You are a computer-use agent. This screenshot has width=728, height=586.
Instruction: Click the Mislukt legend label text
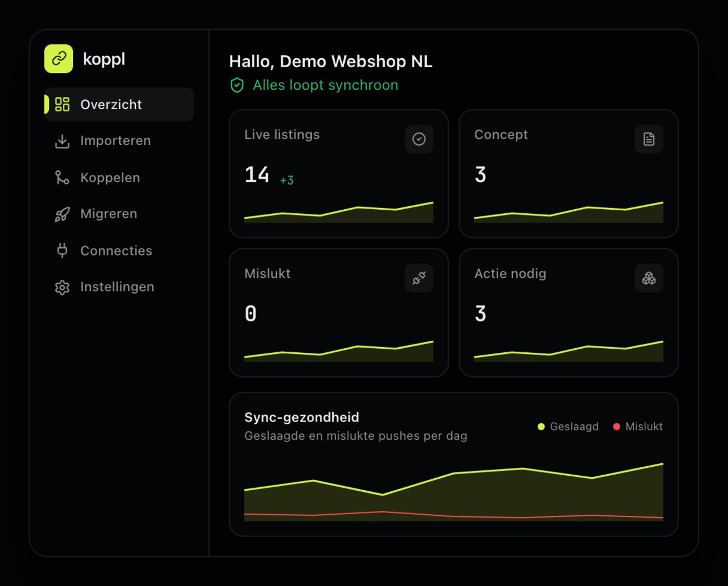click(644, 427)
